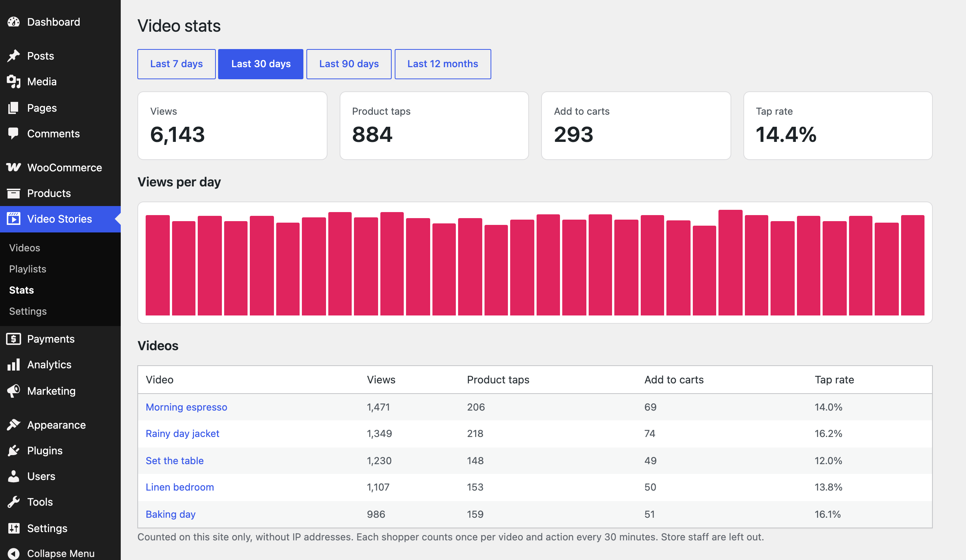Click the Products archive box icon
Viewport: 966px width, 560px height.
(x=14, y=193)
